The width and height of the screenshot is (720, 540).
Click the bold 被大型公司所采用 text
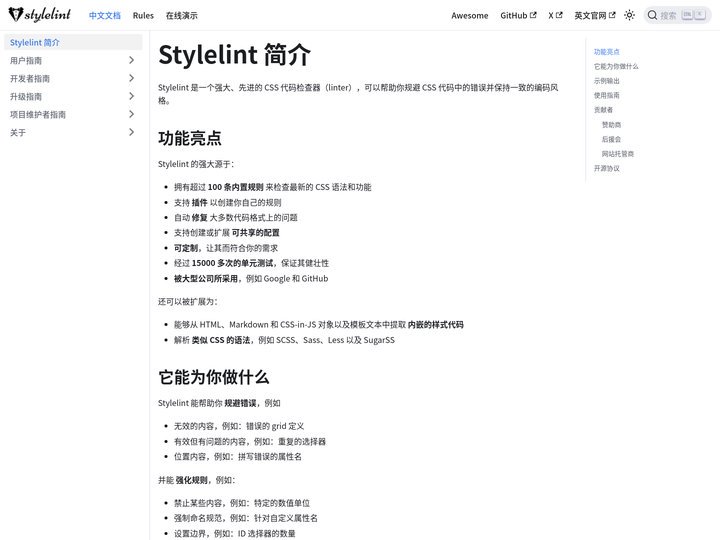206,278
